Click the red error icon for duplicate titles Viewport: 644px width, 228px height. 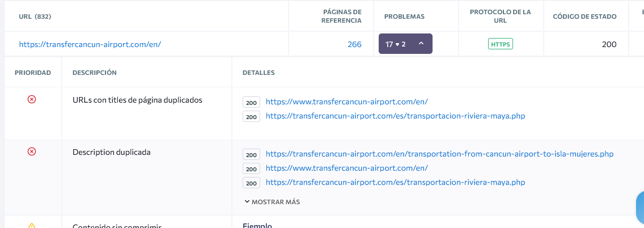(32, 99)
